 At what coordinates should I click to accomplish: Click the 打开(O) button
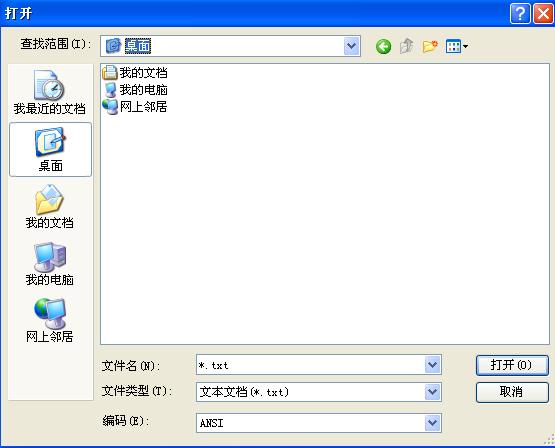coord(512,365)
